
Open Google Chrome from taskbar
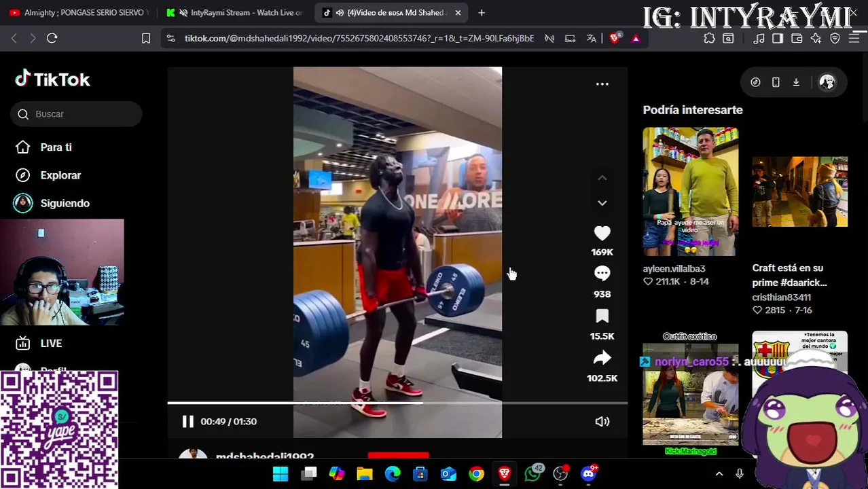point(477,474)
